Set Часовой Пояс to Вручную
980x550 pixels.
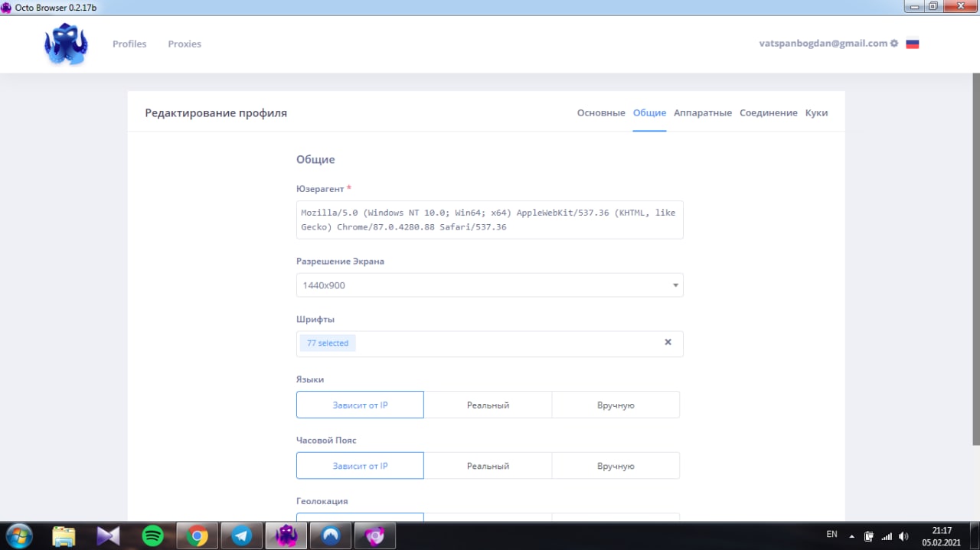coord(616,465)
